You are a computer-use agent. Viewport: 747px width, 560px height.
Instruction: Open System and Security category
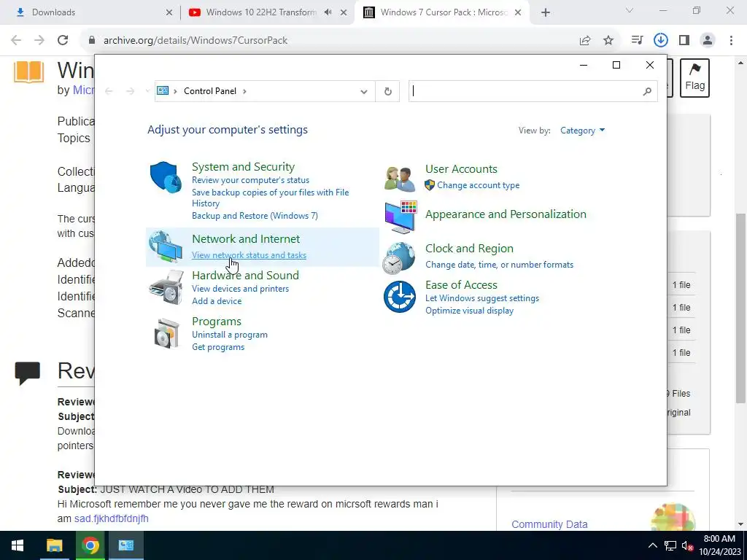(x=243, y=167)
